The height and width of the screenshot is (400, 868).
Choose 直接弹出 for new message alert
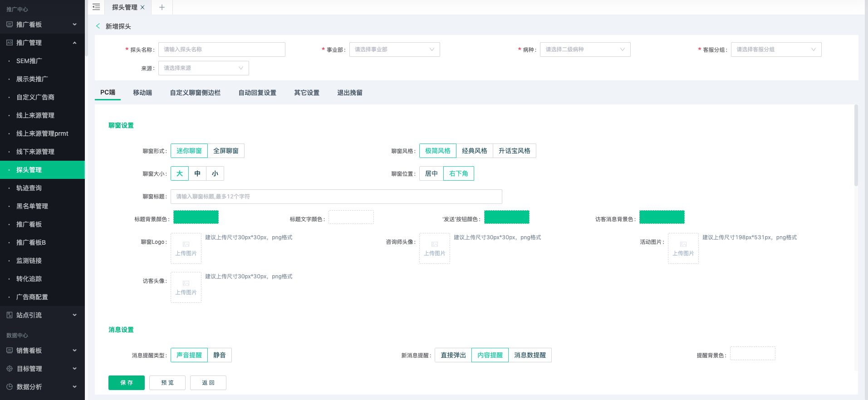click(453, 355)
